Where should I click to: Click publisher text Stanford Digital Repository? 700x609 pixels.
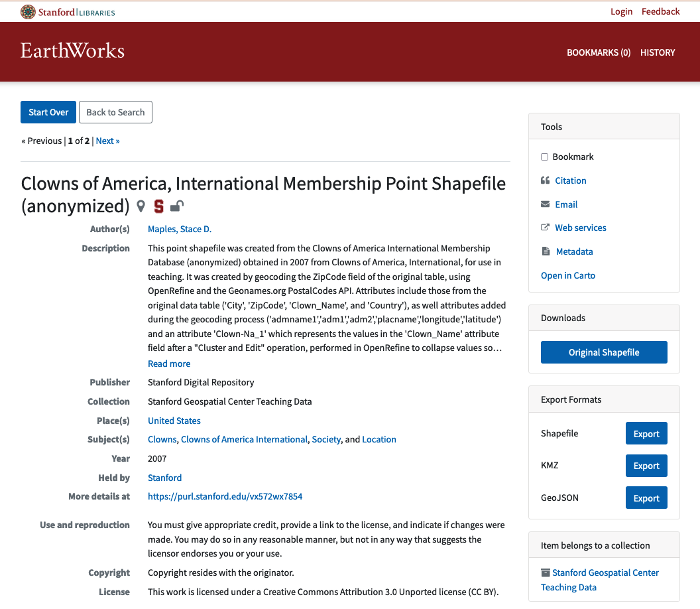pyautogui.click(x=201, y=382)
